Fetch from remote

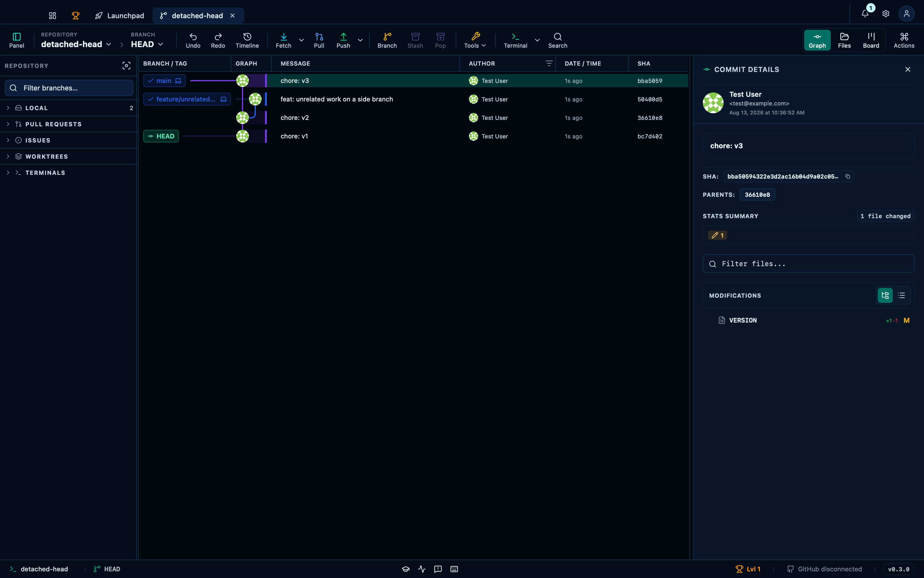tap(284, 40)
